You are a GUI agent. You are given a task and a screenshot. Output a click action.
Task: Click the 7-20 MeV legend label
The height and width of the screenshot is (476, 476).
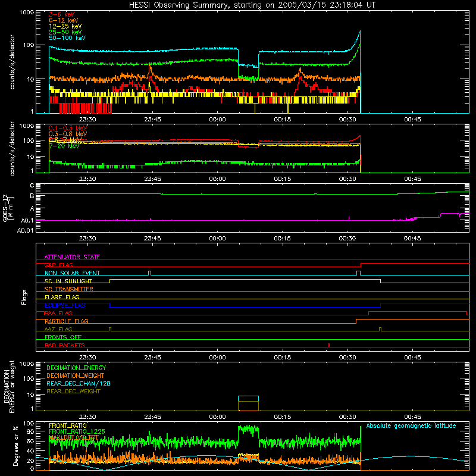point(64,146)
